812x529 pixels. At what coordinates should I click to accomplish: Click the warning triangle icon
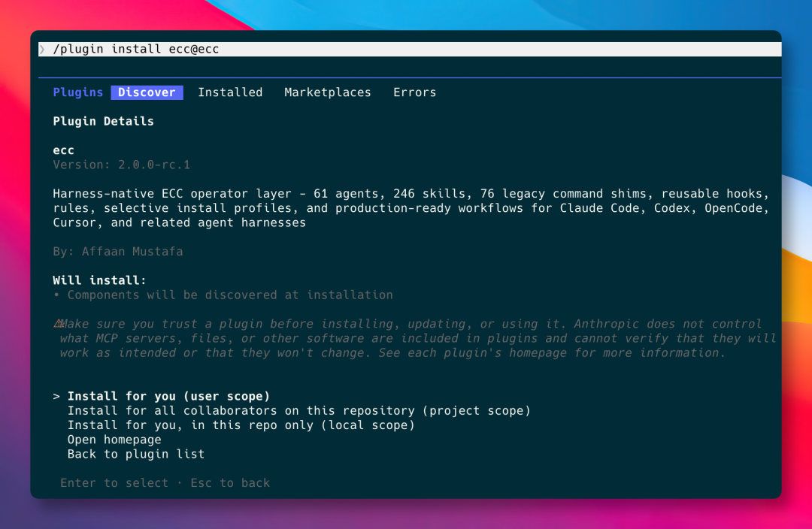(x=59, y=324)
